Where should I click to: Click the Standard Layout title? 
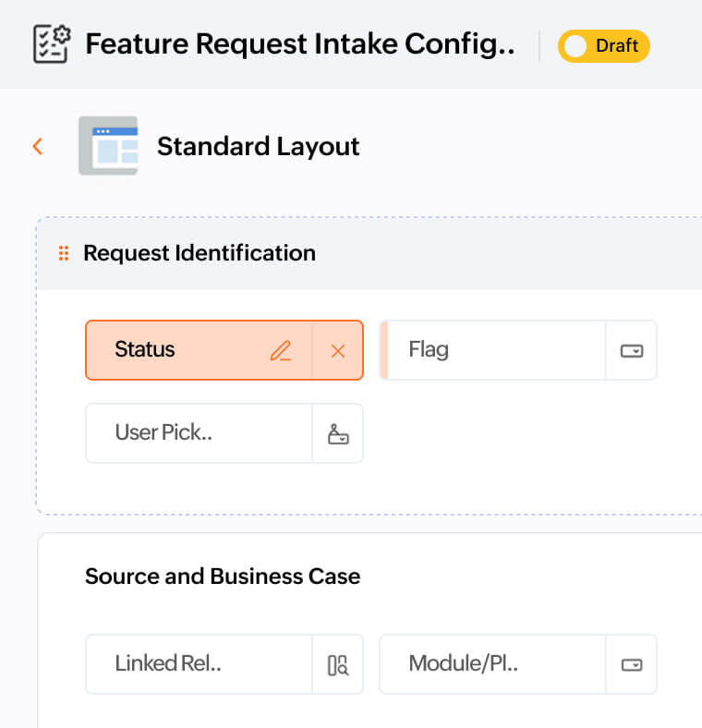pyautogui.click(x=258, y=146)
